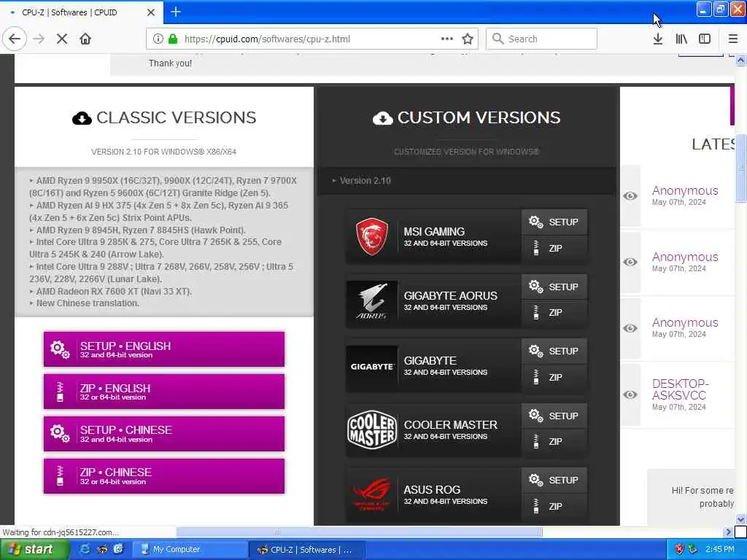This screenshot has width=747, height=560.
Task: Click 'New Chinese translation.' changelog line
Action: pos(88,303)
